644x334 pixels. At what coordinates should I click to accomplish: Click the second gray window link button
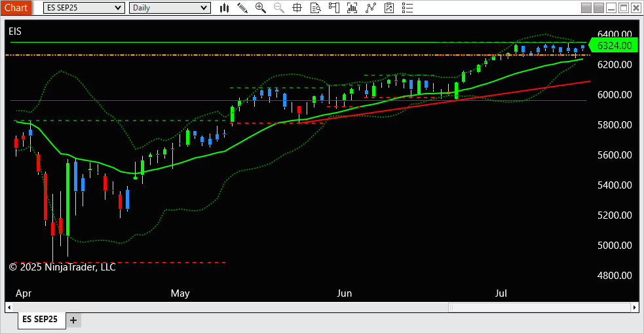click(598, 8)
